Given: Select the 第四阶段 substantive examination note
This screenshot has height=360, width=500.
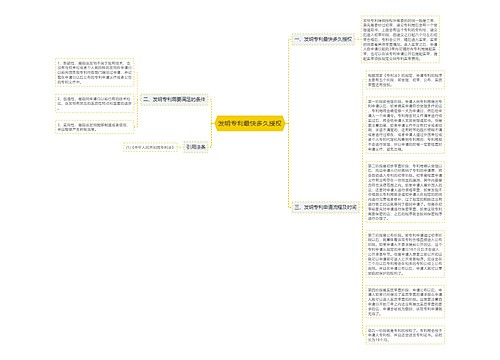Looking at the screenshot, I should [405, 302].
